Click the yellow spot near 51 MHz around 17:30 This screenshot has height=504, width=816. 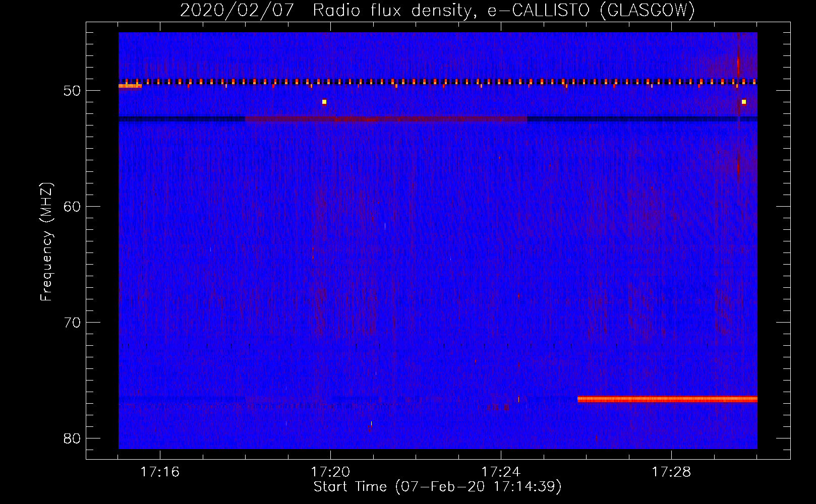(744, 102)
